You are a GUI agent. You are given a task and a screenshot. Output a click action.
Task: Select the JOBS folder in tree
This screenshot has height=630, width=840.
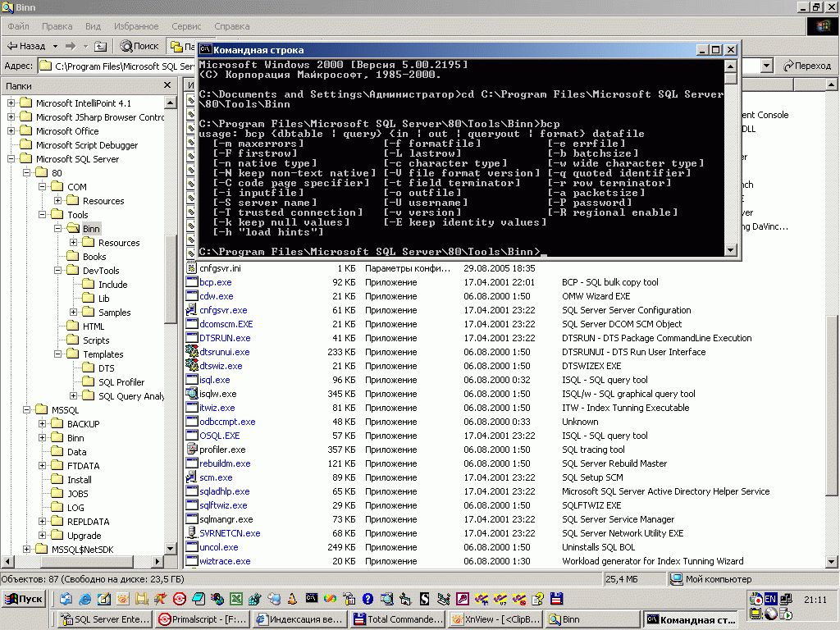tap(78, 493)
